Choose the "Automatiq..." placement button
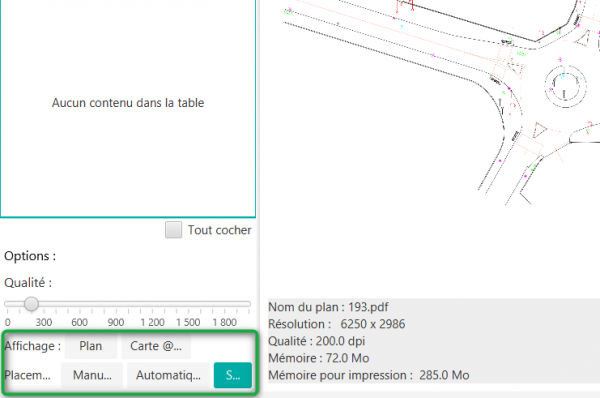Screen dimensions: 600x398 pyautogui.click(x=168, y=375)
